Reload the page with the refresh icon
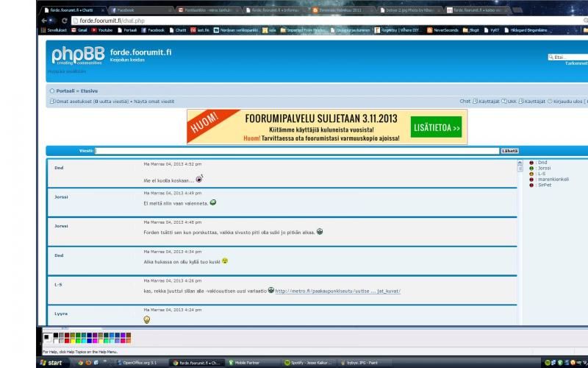Screen dimensions: 588x368 pyautogui.click(x=65, y=21)
